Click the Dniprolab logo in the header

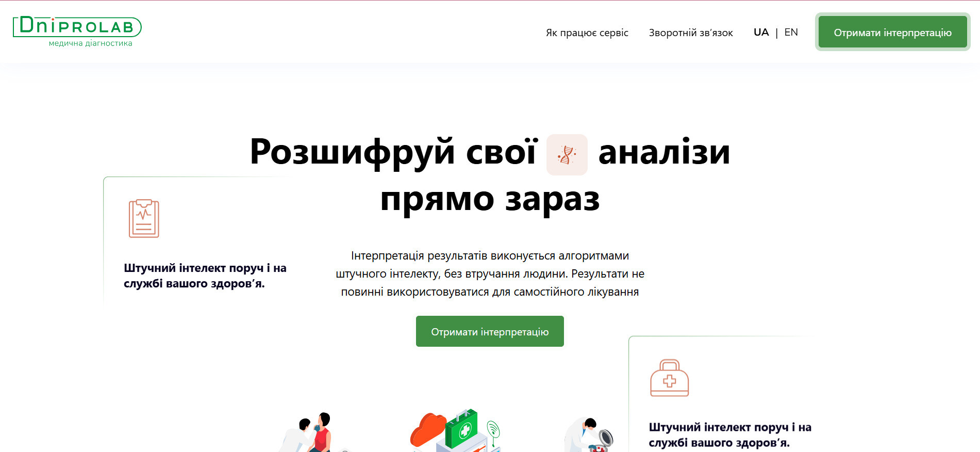point(77,26)
